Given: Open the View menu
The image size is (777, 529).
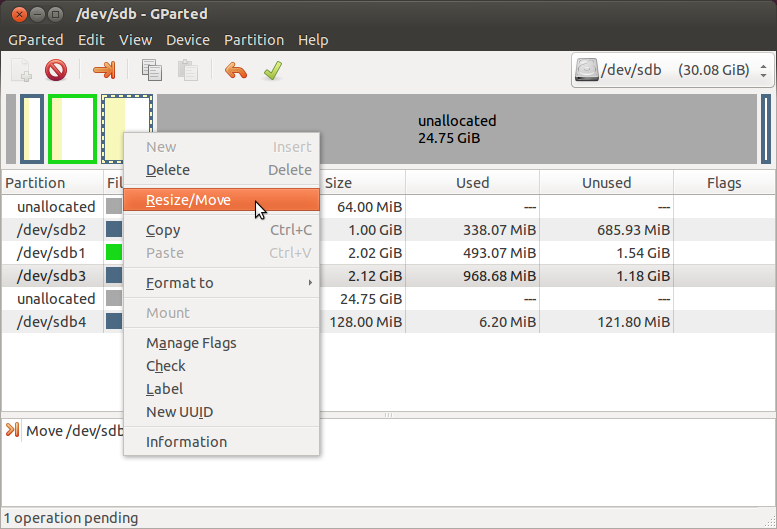Looking at the screenshot, I should click(135, 40).
